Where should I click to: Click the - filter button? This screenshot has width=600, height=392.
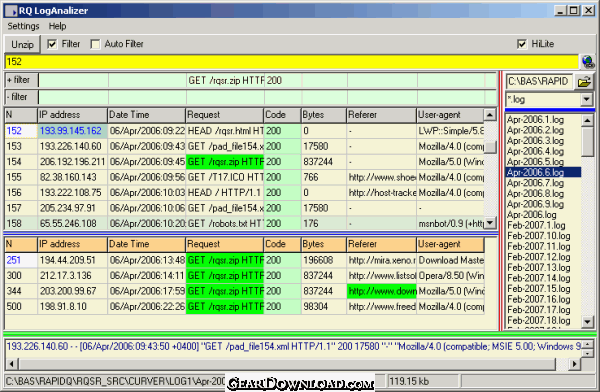[x=21, y=97]
